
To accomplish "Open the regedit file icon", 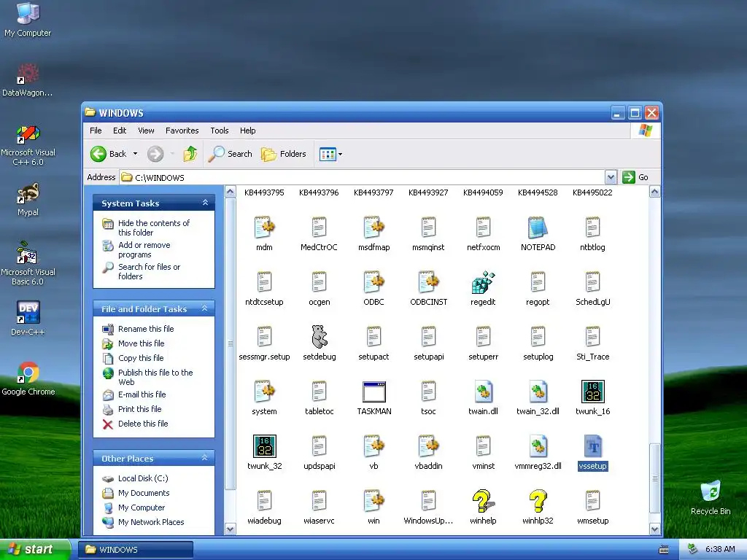I will [x=483, y=282].
